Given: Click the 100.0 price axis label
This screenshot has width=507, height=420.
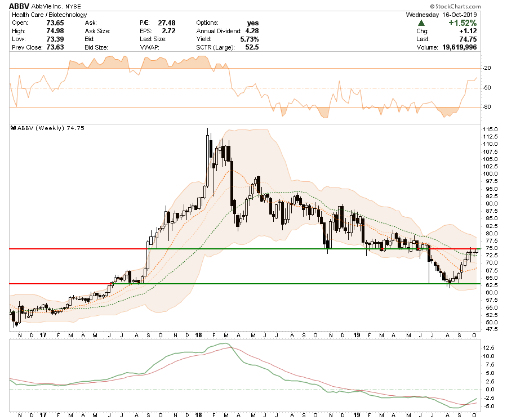Looking at the screenshot, I should pos(490,174).
